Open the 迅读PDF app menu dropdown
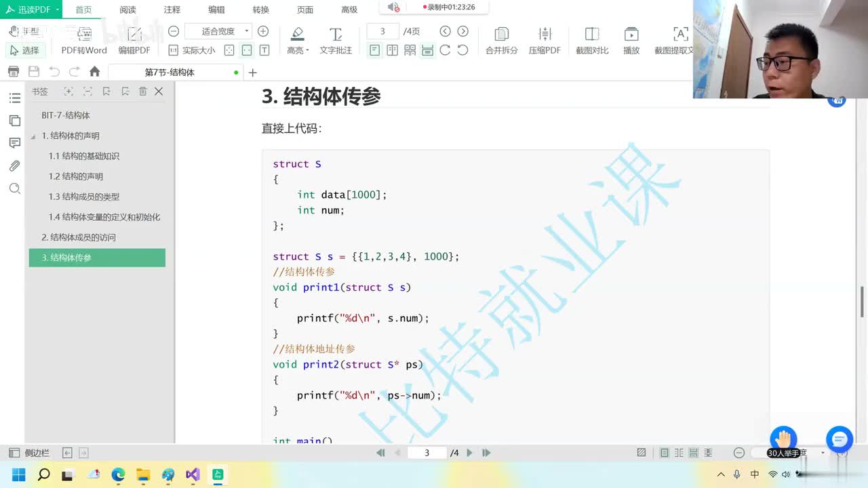This screenshot has width=868, height=488. (32, 9)
